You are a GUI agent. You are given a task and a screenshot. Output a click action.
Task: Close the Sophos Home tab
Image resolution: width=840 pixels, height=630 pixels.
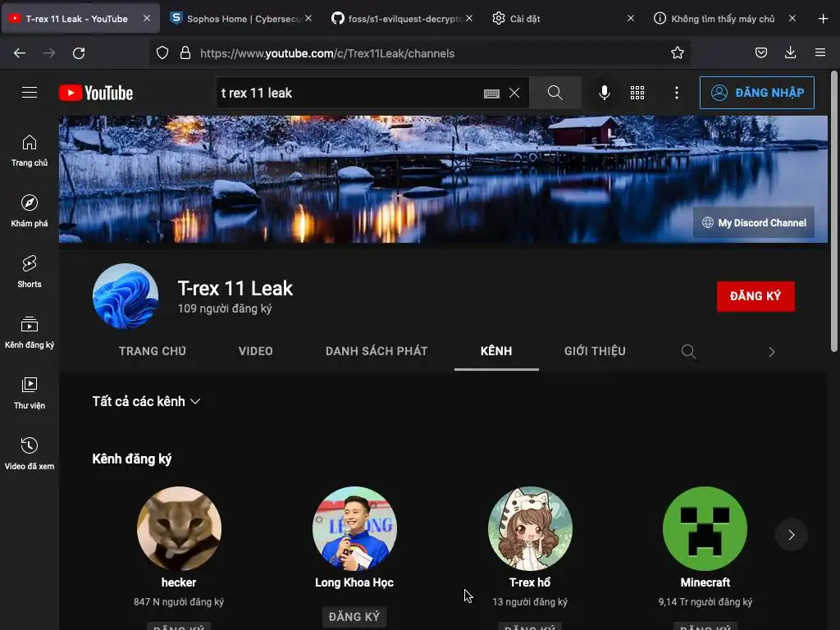coord(308,18)
